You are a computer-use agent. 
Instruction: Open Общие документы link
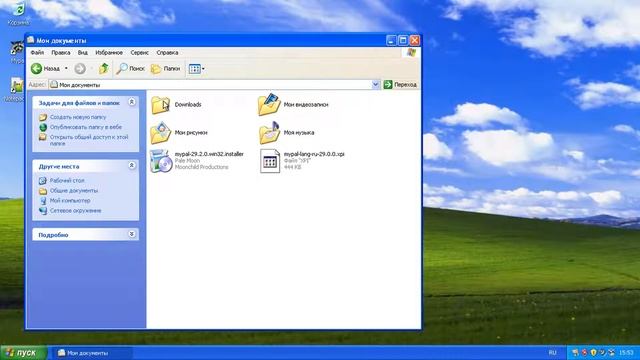coord(74,191)
